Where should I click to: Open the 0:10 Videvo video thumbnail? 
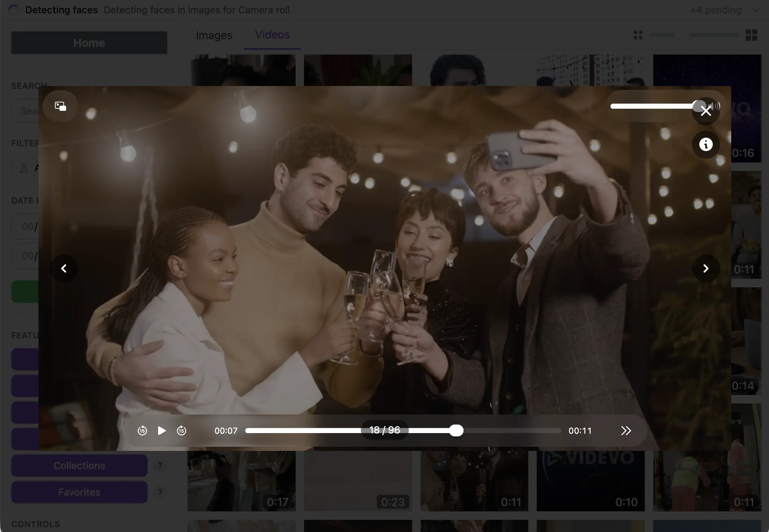(591, 481)
